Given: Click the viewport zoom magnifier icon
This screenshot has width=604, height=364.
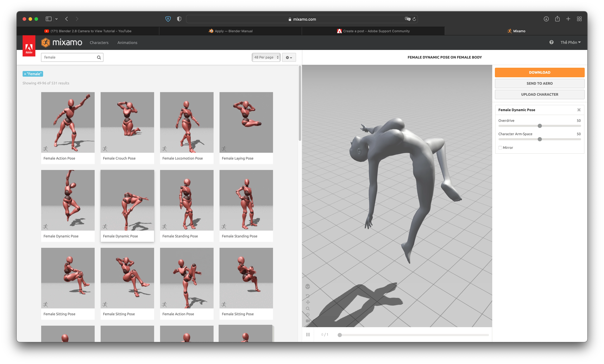Looking at the screenshot, I should [308, 308].
